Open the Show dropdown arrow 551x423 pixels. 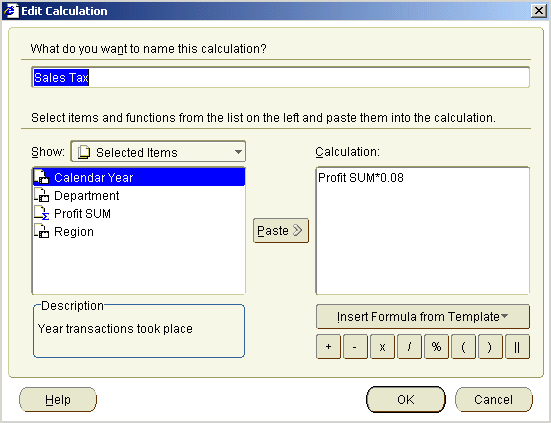coord(238,152)
